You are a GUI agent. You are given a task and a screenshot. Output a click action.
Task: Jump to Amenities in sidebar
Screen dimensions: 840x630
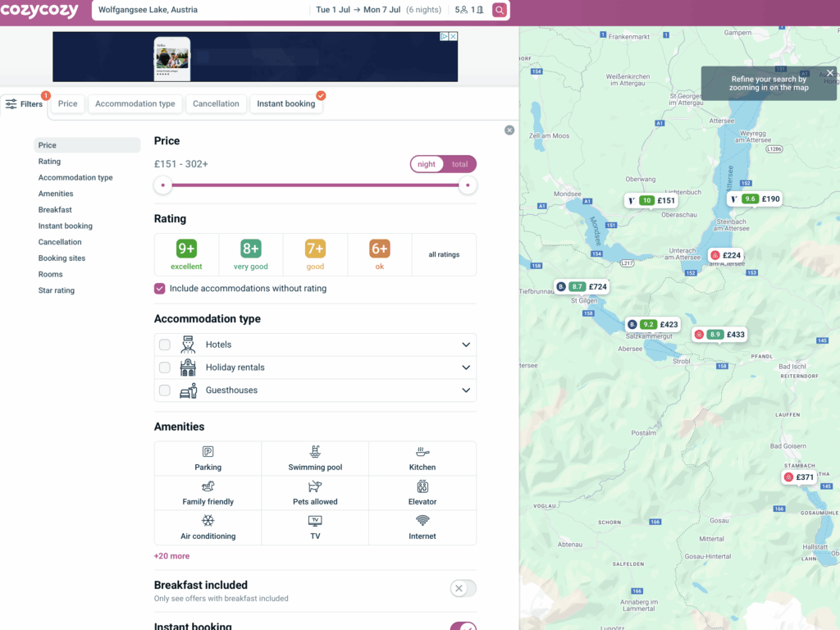(x=56, y=194)
